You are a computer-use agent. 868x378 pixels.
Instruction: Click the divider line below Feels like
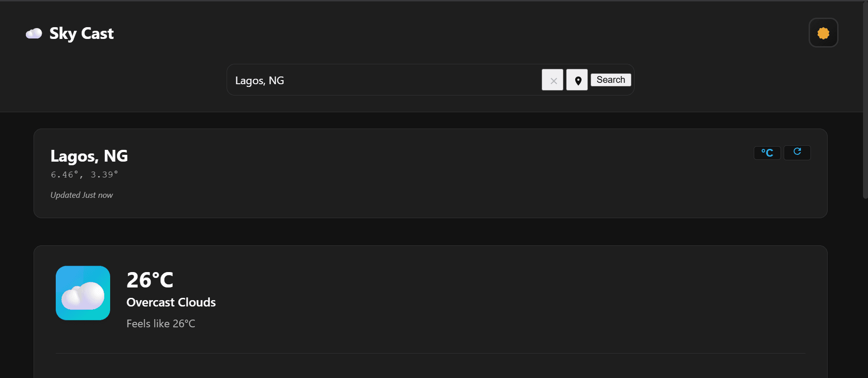431,353
